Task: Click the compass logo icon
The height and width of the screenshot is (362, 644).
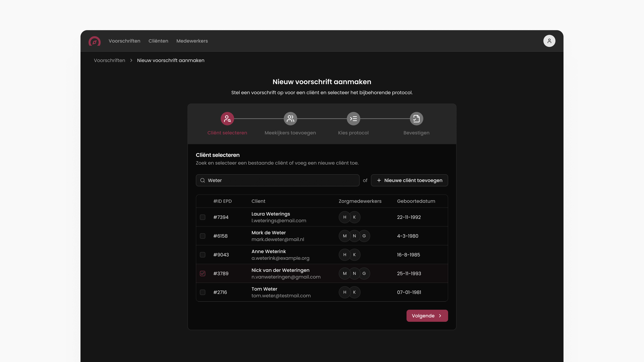Action: pos(94,41)
